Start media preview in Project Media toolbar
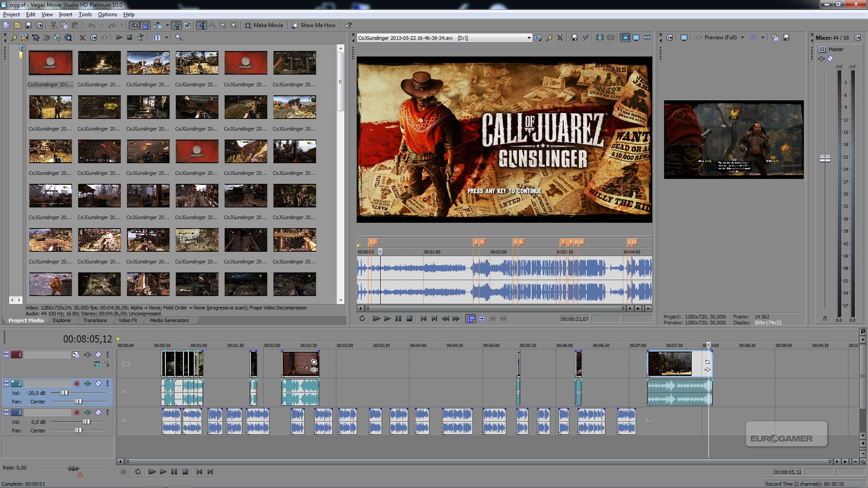This screenshot has height=488, width=868. 119,38
